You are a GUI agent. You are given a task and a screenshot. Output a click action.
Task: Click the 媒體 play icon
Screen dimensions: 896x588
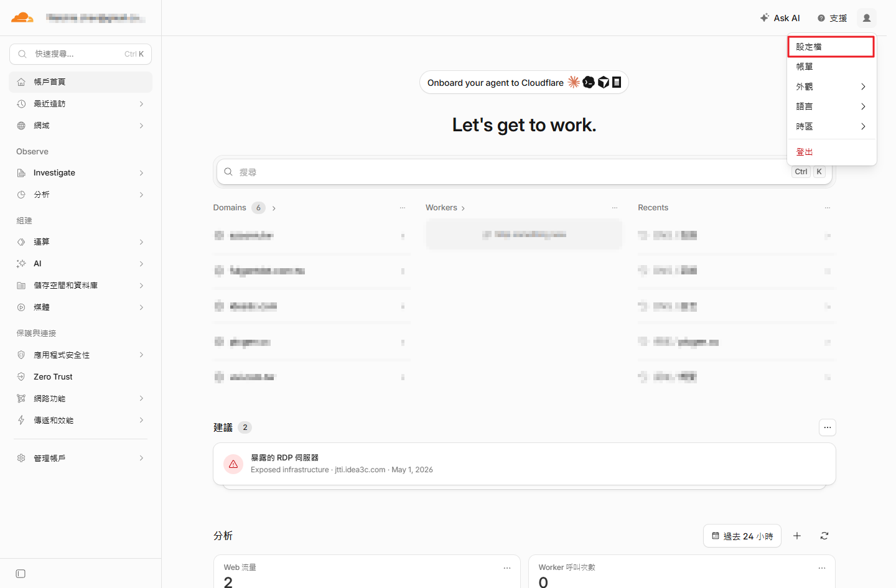pos(21,307)
